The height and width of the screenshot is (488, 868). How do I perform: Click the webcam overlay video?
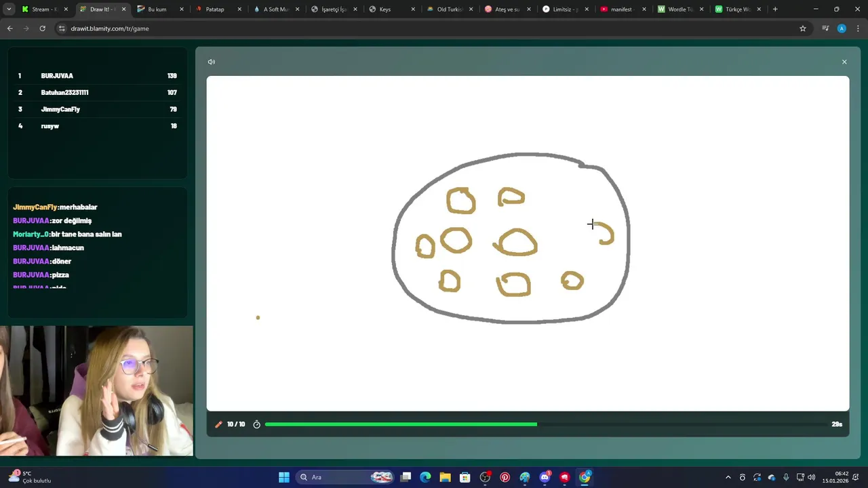click(96, 390)
